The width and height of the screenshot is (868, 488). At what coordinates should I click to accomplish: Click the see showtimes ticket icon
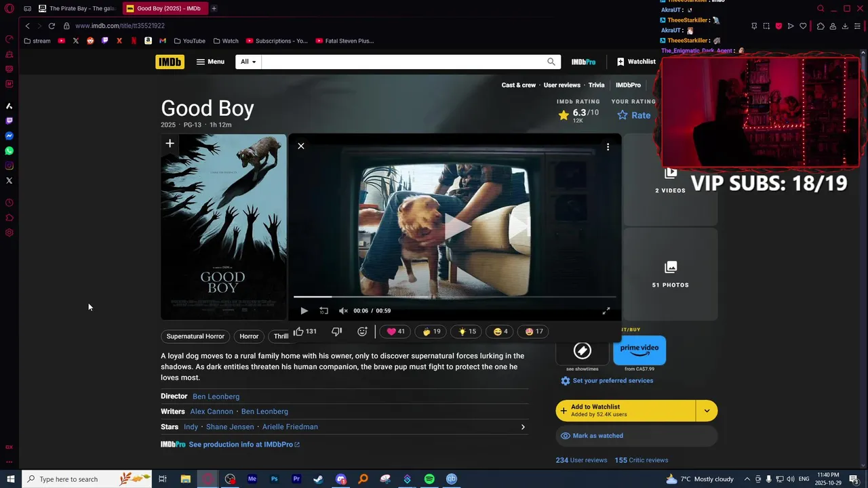coord(582,350)
